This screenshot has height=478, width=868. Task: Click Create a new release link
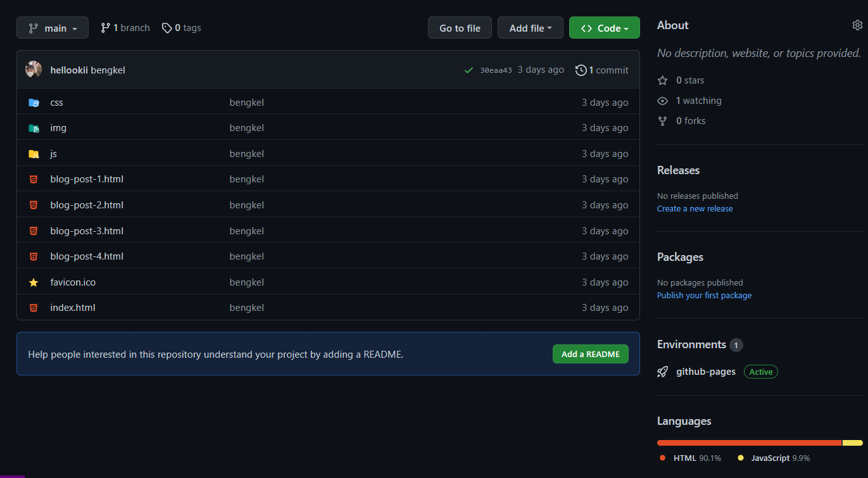(x=695, y=209)
